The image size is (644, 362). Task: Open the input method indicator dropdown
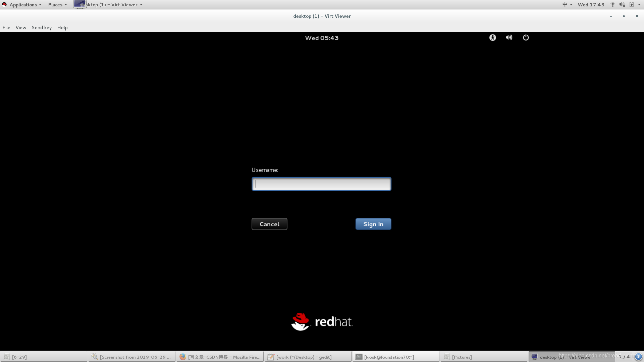568,5
